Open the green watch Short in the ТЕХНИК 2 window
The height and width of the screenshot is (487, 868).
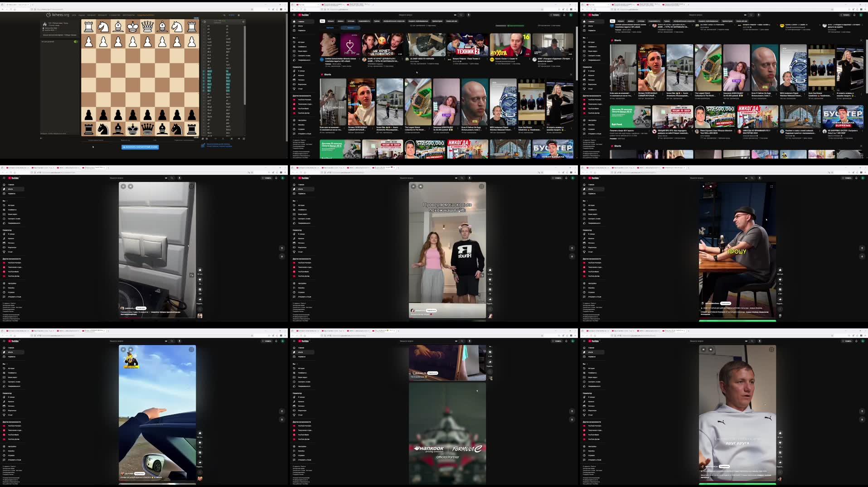click(418, 102)
